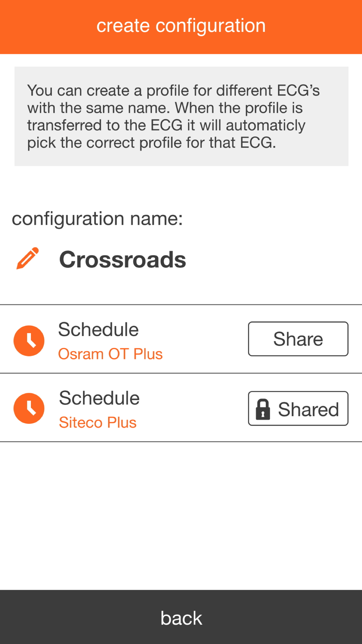Tap the word Shared next to padlock
362x644 pixels.
(x=308, y=409)
